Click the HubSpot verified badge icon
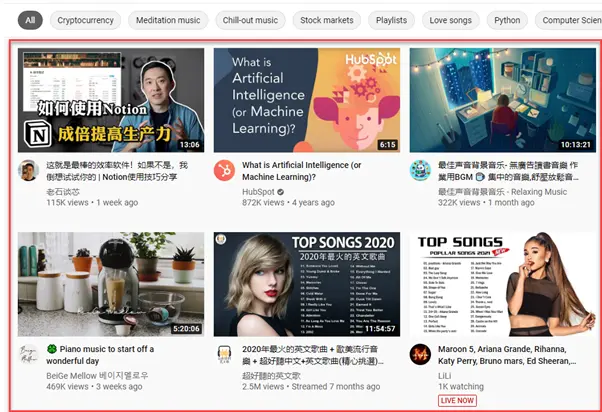 (x=281, y=192)
